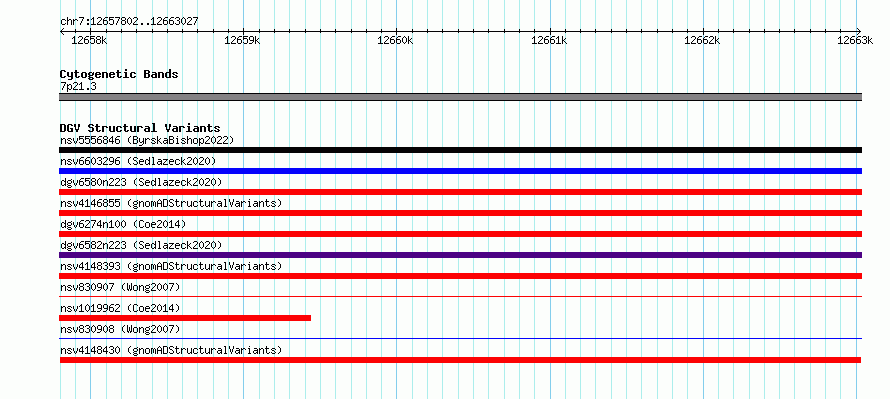
Task: Open the dgv6582n223 (Sedlazeck2020) label
Action: [141, 245]
